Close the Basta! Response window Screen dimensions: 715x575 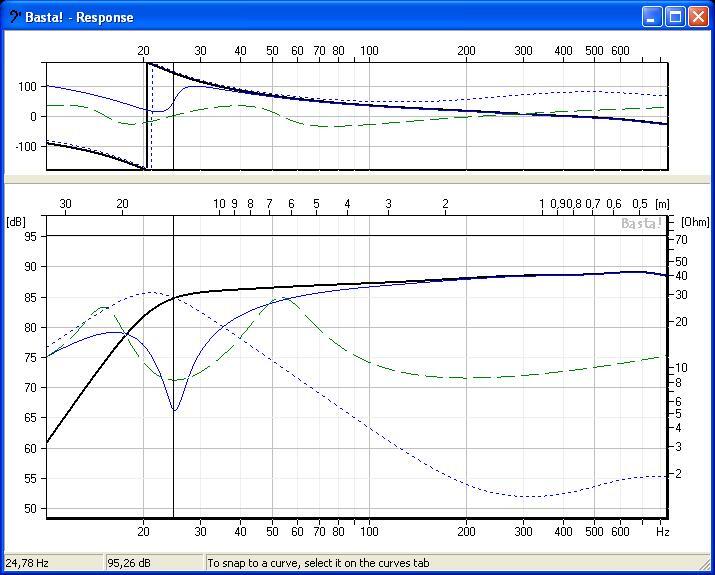(698, 17)
